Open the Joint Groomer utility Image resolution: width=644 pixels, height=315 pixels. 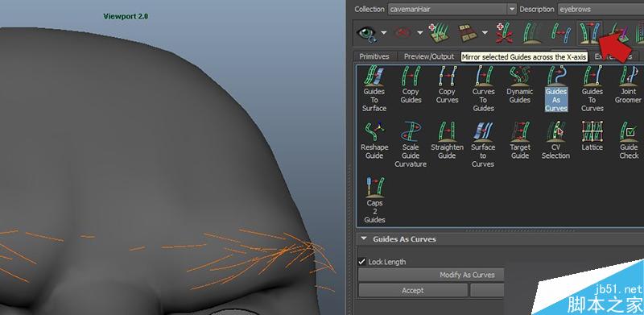click(629, 85)
